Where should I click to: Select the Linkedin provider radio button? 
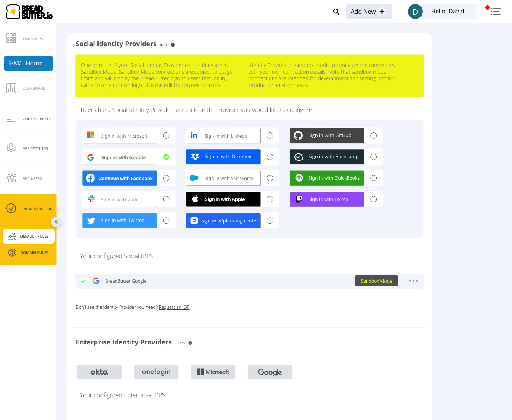point(270,136)
